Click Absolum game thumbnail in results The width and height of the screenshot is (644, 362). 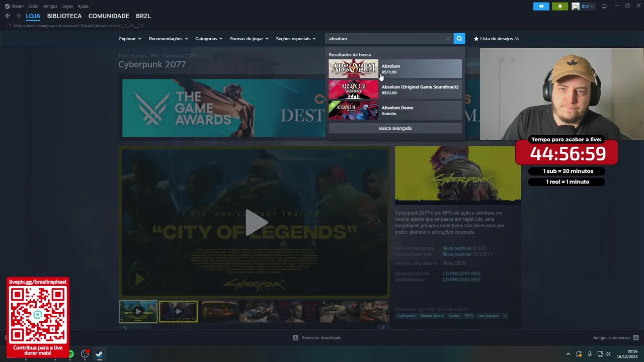[x=353, y=69]
